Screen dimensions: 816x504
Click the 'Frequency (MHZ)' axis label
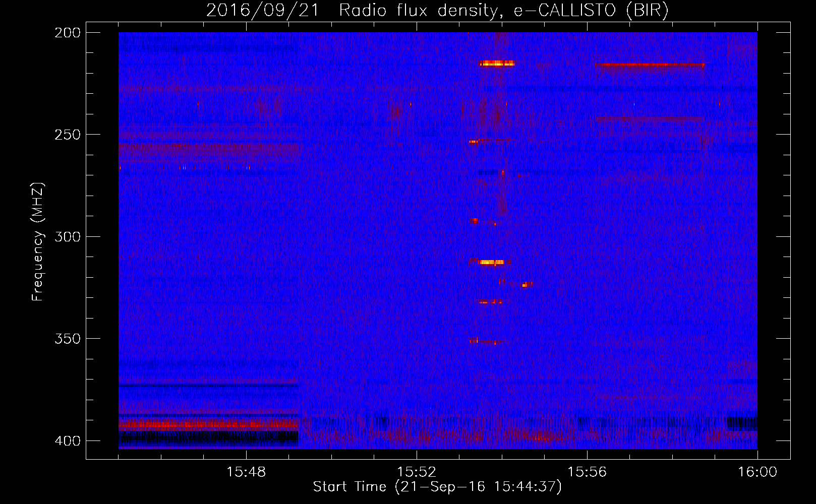click(x=38, y=241)
